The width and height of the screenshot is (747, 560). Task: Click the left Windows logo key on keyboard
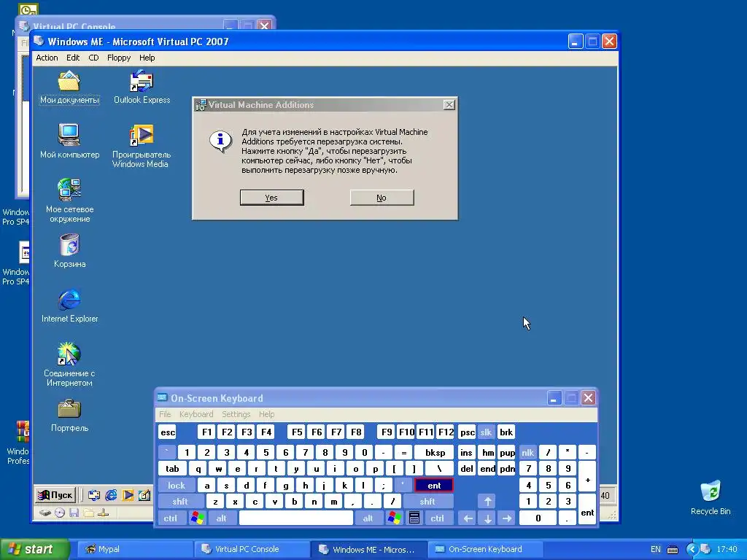pos(197,518)
